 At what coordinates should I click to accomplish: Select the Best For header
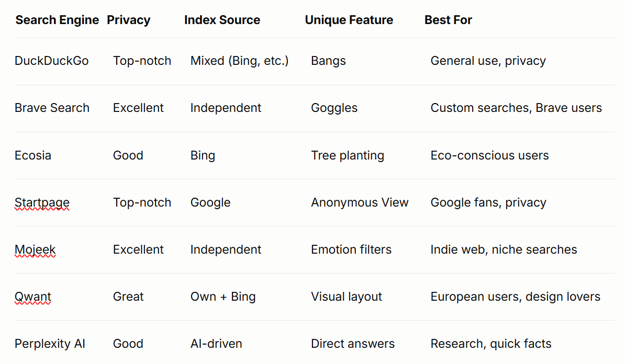click(x=448, y=20)
